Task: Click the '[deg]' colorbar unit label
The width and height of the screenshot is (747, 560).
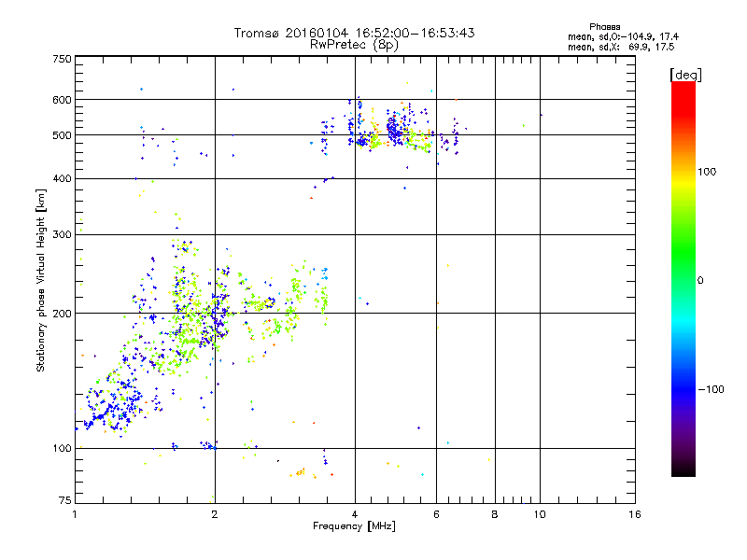Action: (685, 75)
